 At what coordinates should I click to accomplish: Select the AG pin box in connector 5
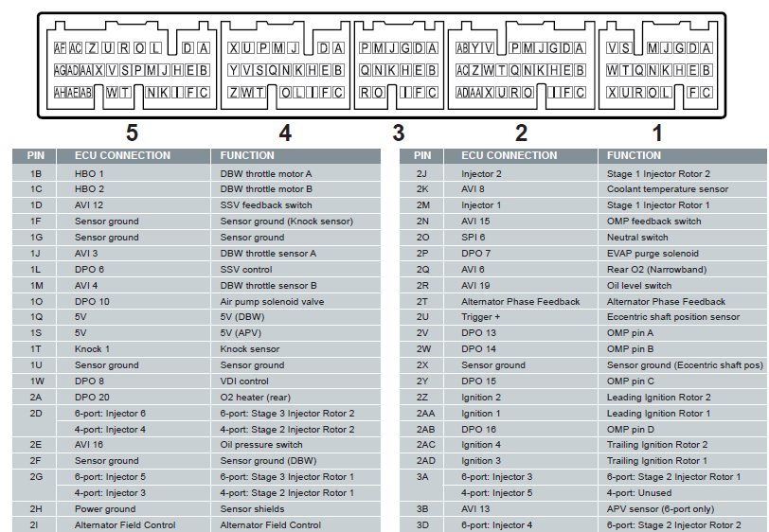coord(60,70)
